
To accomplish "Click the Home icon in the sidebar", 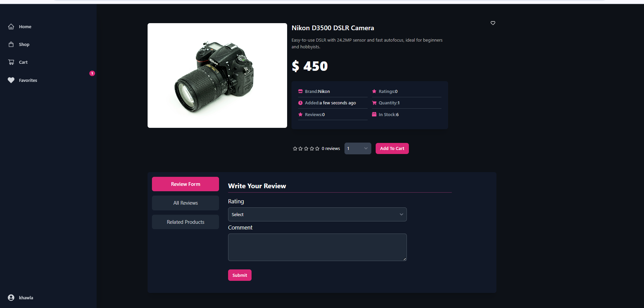I will [x=11, y=27].
